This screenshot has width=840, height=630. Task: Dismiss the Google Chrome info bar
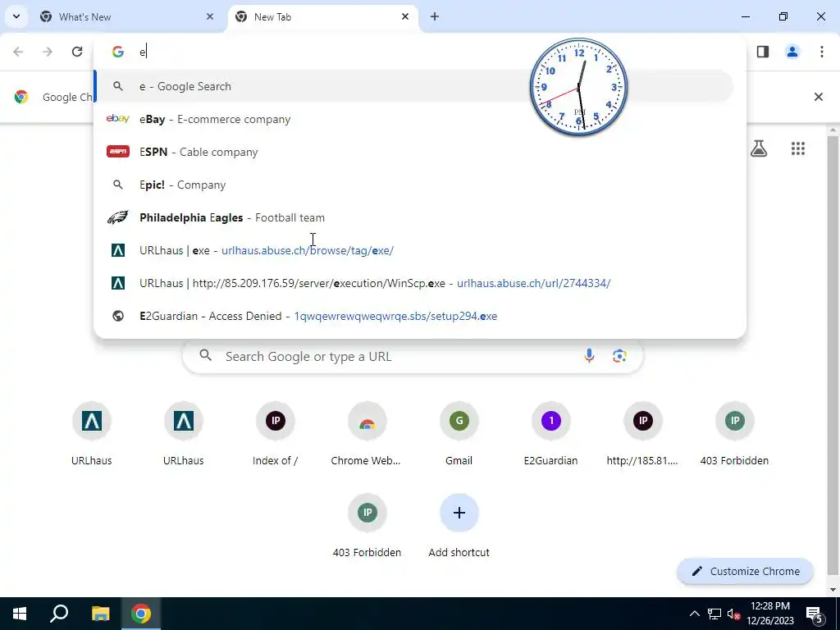pos(818,97)
